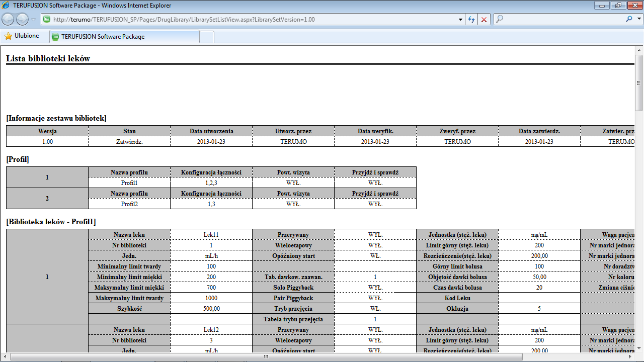Expand the address bar autocomplete dropdown
The image size is (644, 362).
(460, 20)
